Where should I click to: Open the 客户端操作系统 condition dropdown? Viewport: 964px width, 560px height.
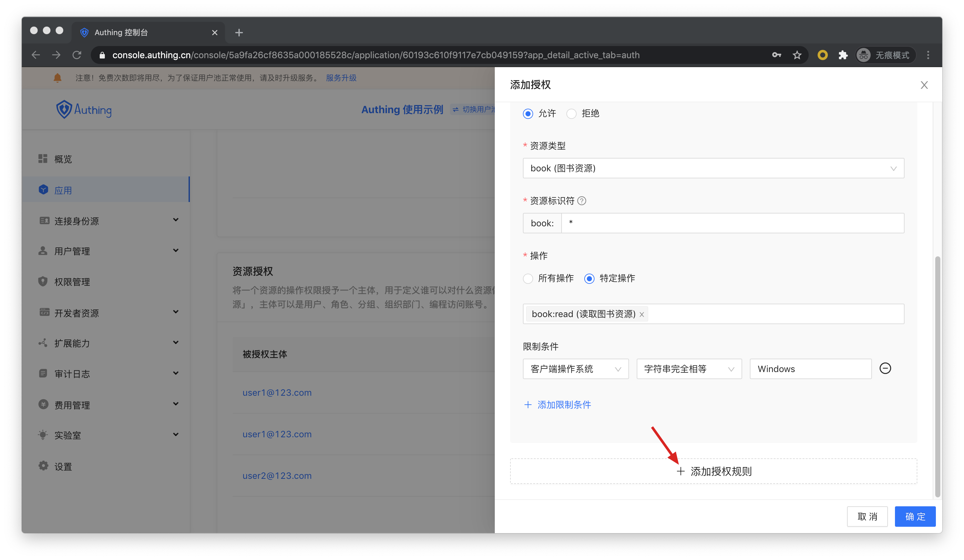575,369
